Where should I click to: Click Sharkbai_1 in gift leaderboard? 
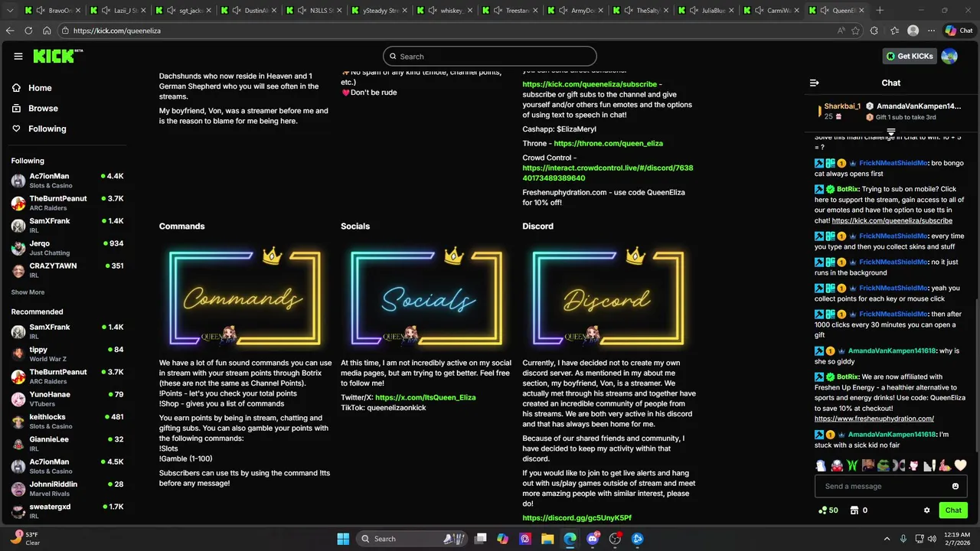coord(842,106)
